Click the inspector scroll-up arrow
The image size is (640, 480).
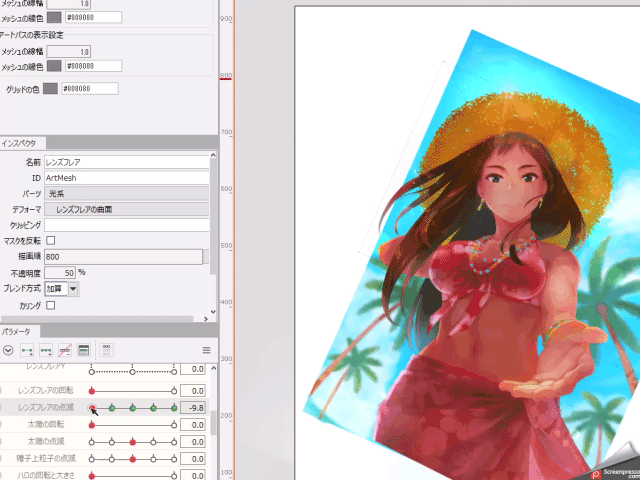click(213, 155)
